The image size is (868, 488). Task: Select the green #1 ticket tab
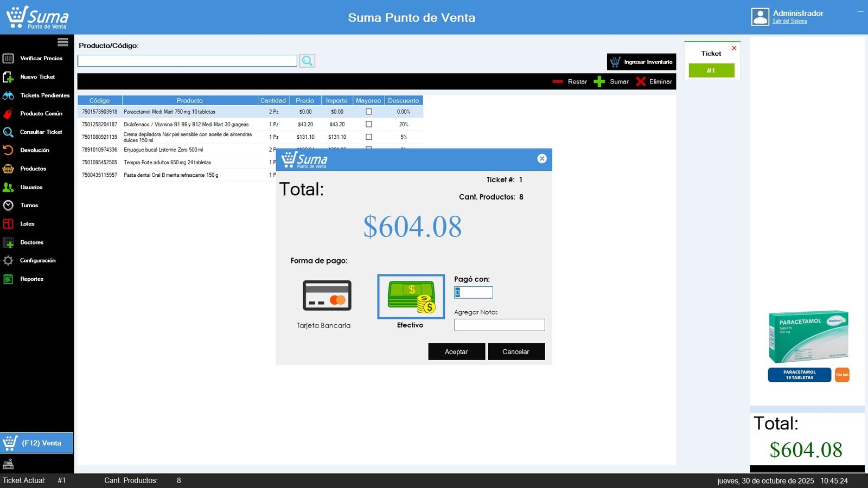[x=711, y=70]
